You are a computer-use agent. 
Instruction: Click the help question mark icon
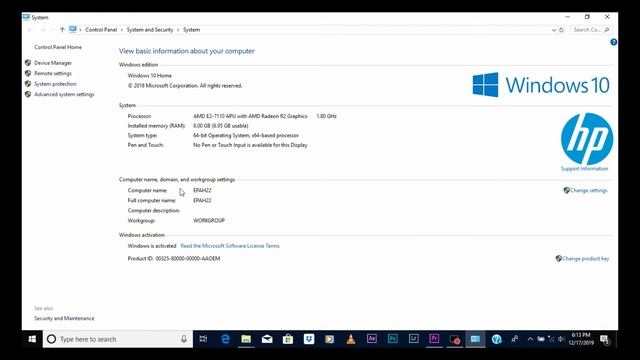click(x=613, y=42)
